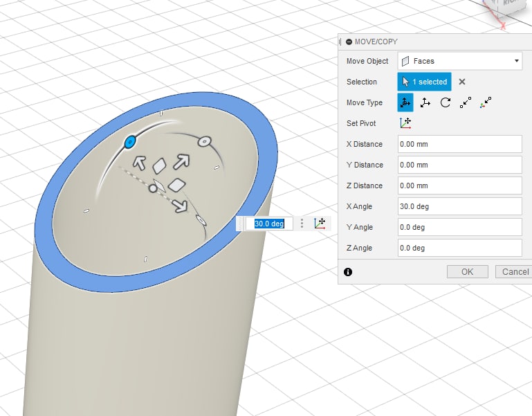
Task: Collapse the MOVE/COPY dialog header
Action: [x=349, y=42]
